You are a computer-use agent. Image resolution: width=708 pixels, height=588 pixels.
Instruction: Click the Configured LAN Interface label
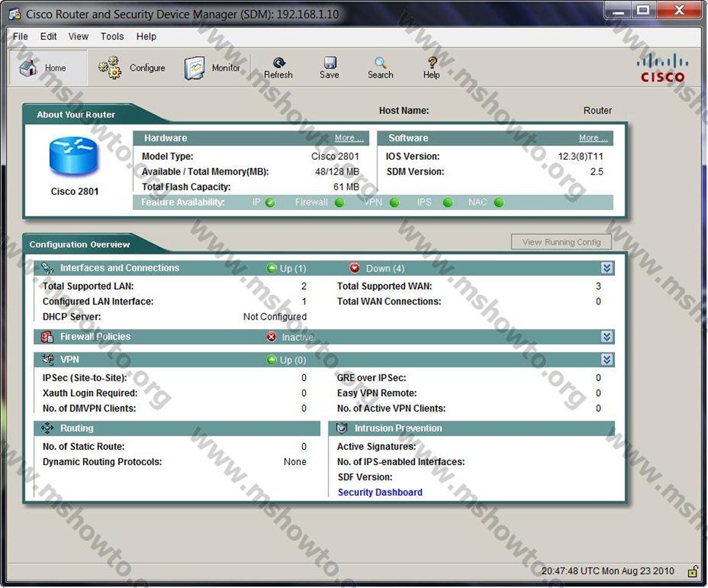click(98, 302)
